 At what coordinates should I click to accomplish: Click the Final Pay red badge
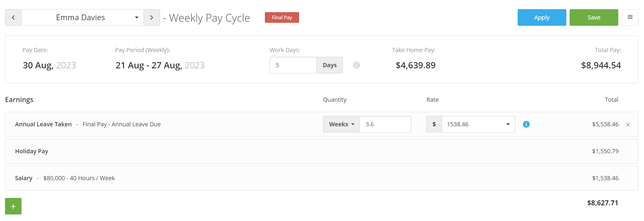pos(282,17)
